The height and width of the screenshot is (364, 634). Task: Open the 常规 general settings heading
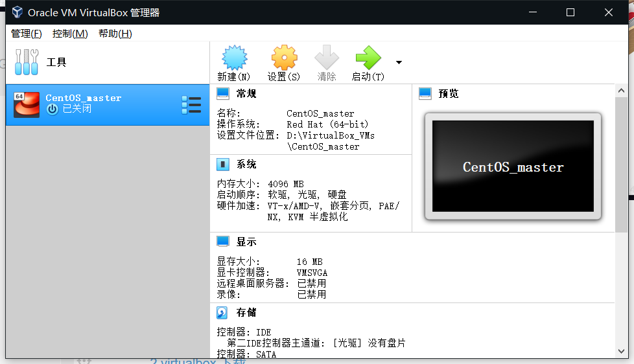pos(246,94)
